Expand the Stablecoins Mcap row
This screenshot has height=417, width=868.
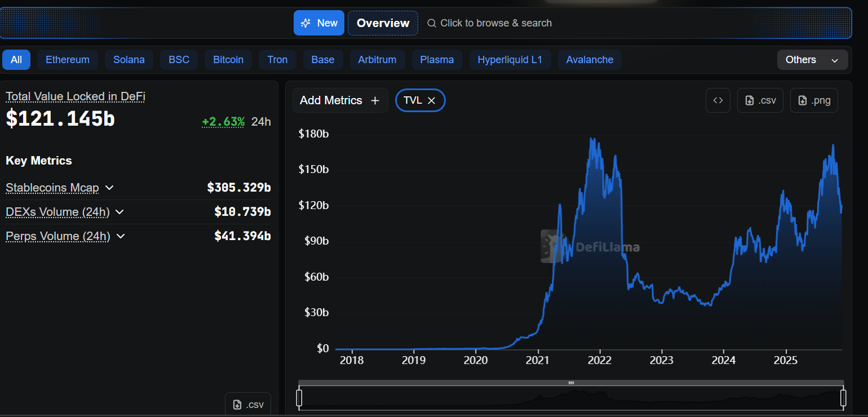tap(109, 188)
